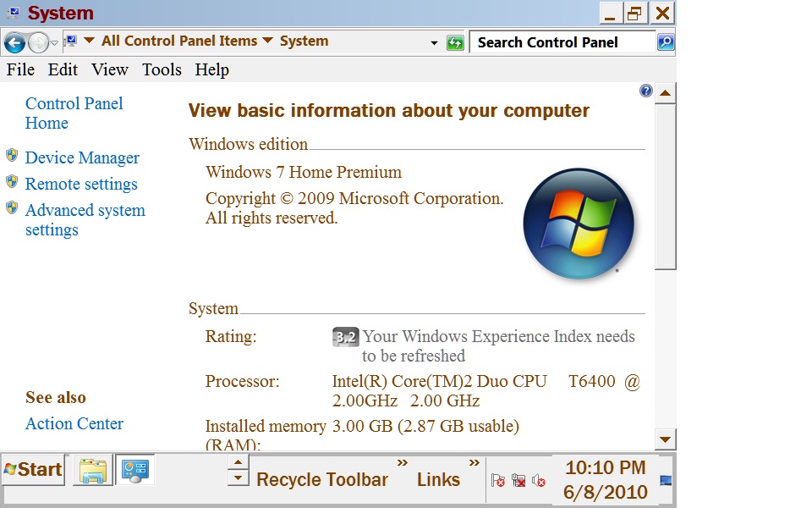The height and width of the screenshot is (508, 812).
Task: Select System breadcrumb in address bar
Action: point(304,41)
